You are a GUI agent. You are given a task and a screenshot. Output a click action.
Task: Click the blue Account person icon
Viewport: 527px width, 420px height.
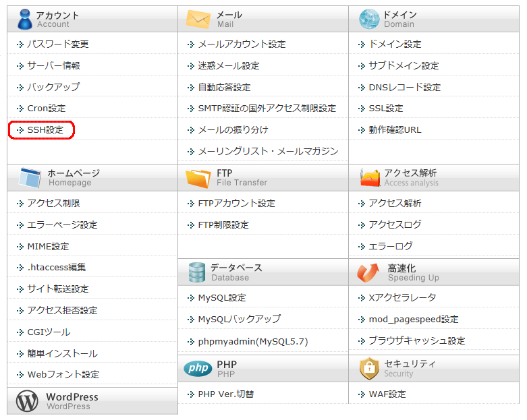[x=25, y=19]
